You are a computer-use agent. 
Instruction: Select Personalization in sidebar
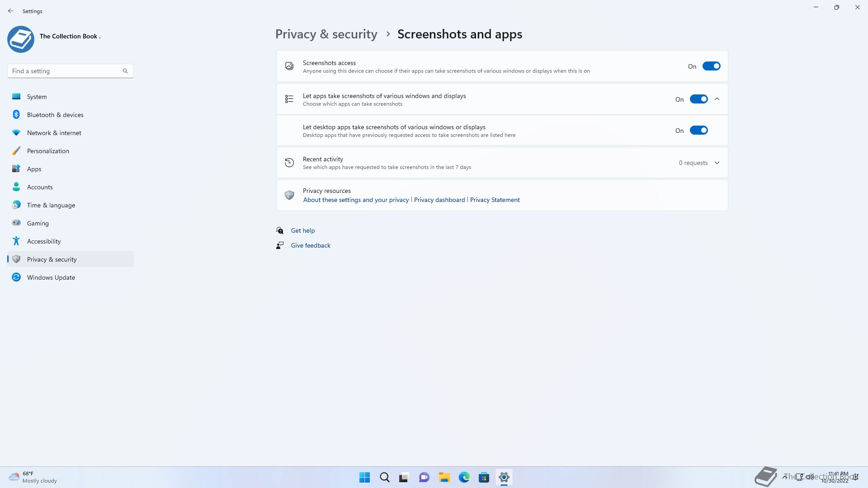[x=48, y=151]
